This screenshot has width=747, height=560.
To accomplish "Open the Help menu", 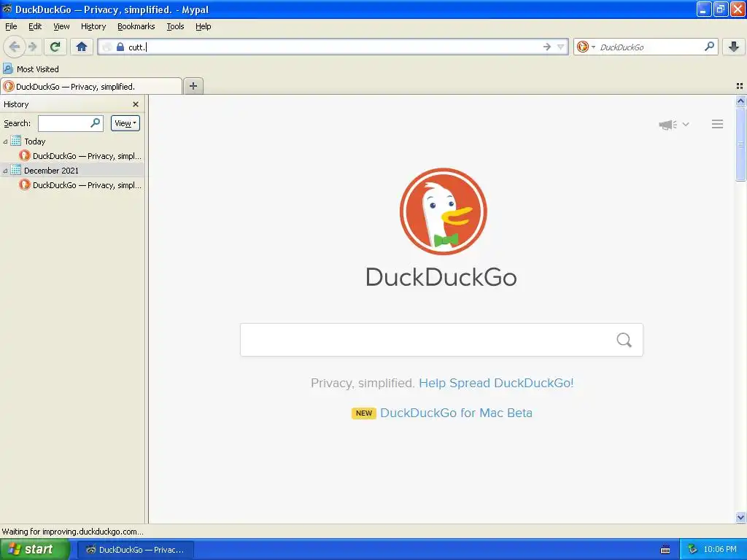I will pos(203,26).
